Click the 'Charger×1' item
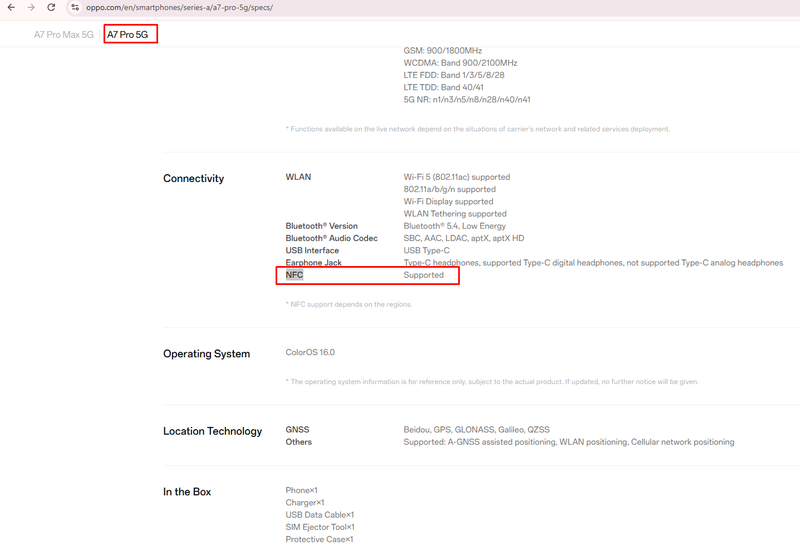Screen dimensions: 800x546 click(305, 503)
